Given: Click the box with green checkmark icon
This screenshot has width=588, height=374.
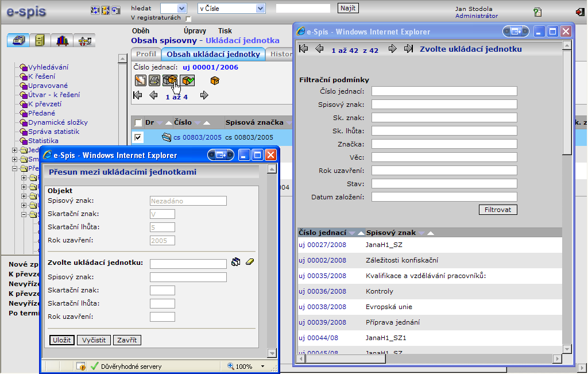Looking at the screenshot, I should click(x=188, y=80).
